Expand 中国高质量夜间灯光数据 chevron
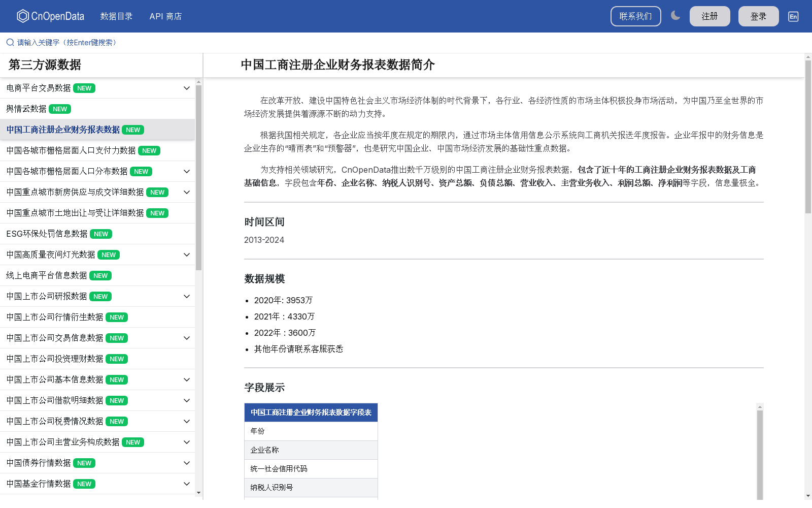Image resolution: width=812 pixels, height=508 pixels. coord(187,255)
